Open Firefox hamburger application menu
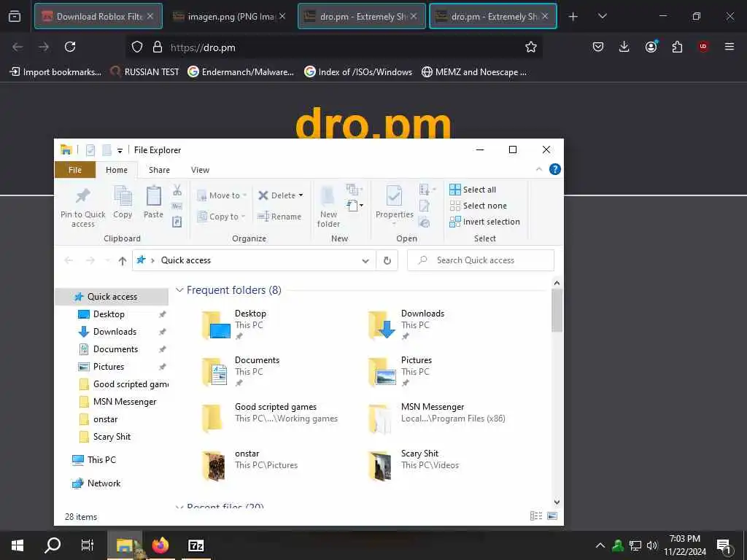Viewport: 747px width, 560px height. pos(729,47)
